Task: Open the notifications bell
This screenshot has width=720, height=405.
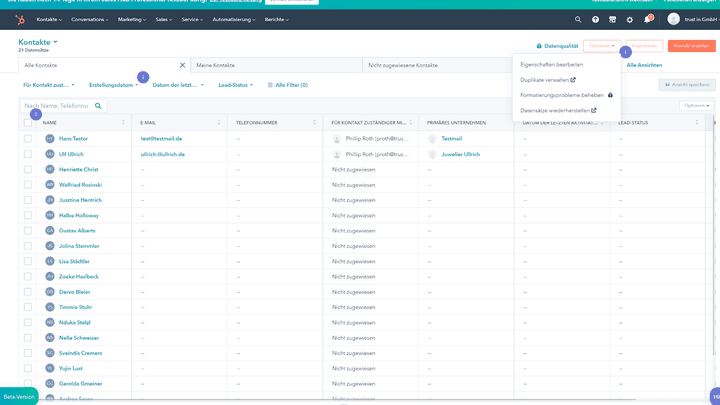Action: pyautogui.click(x=647, y=20)
